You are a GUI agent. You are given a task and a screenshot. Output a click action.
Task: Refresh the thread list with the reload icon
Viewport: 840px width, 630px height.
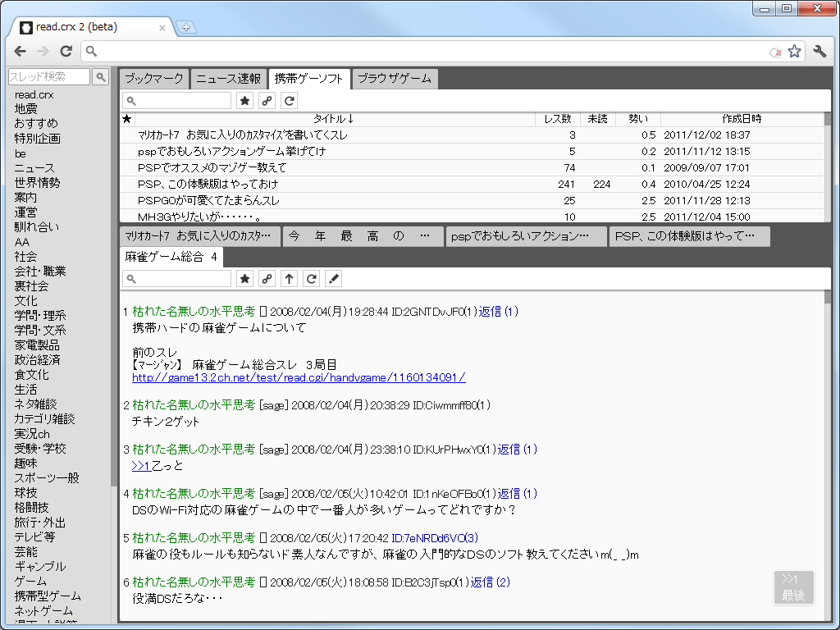coord(288,99)
